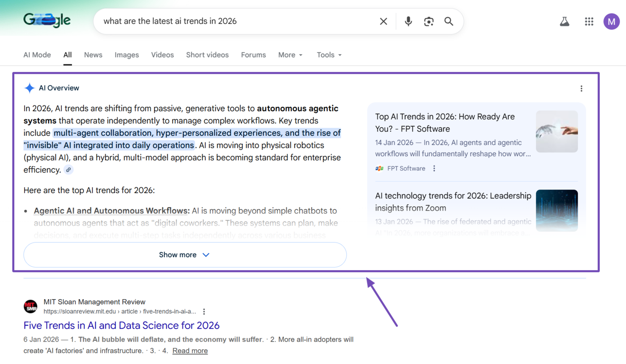Click the Read more link
Viewport: 626px width, 364px height.
pyautogui.click(x=190, y=351)
